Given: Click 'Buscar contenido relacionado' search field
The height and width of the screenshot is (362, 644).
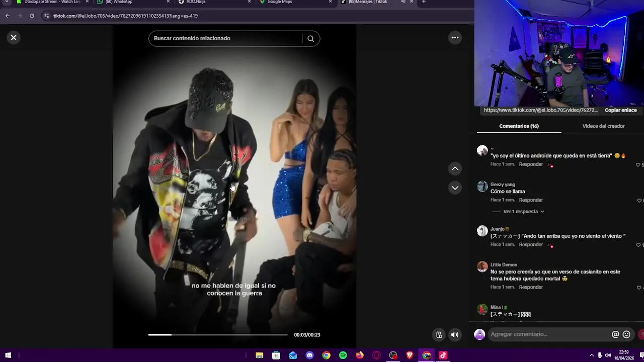Looking at the screenshot, I should click(226, 39).
